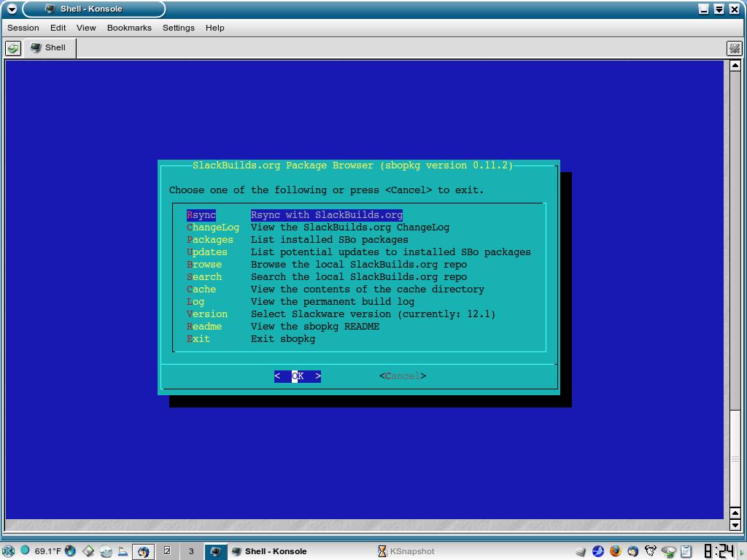This screenshot has width=747, height=560.
Task: Click the new session icon in the Konsole tab bar
Action: (x=13, y=48)
